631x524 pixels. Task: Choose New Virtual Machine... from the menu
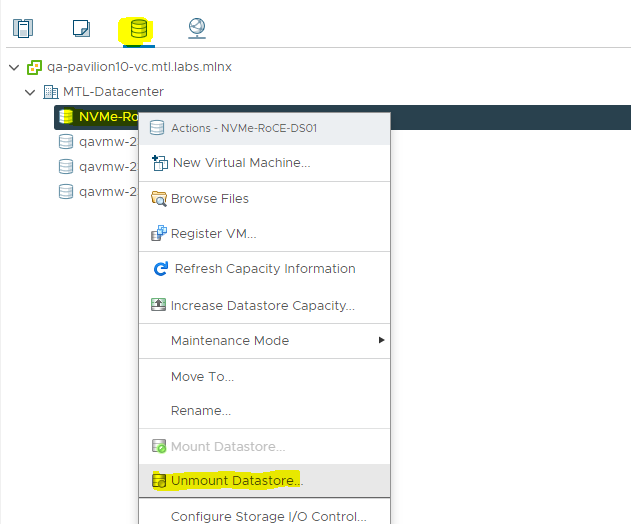pos(264,163)
